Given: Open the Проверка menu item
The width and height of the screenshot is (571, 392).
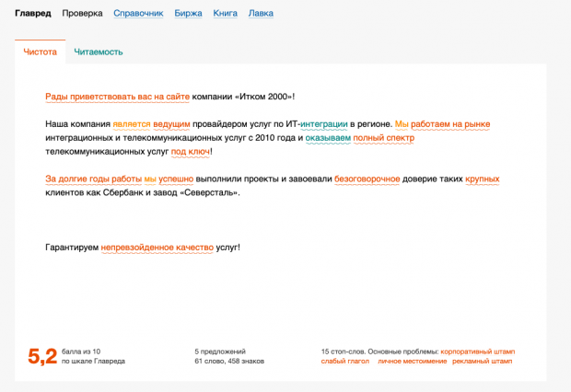Looking at the screenshot, I should (x=82, y=14).
